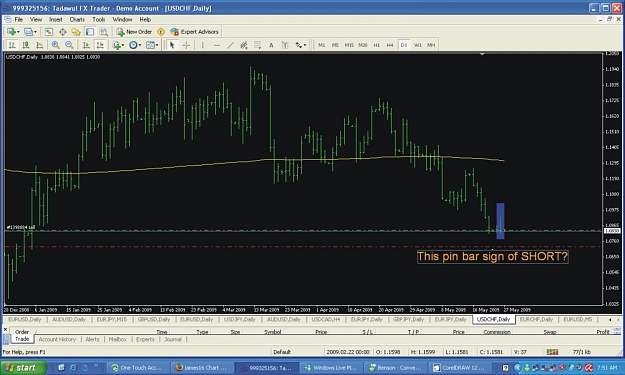Click the Default profile status field
Screen dimensions: 625x375
pyautogui.click(x=281, y=352)
